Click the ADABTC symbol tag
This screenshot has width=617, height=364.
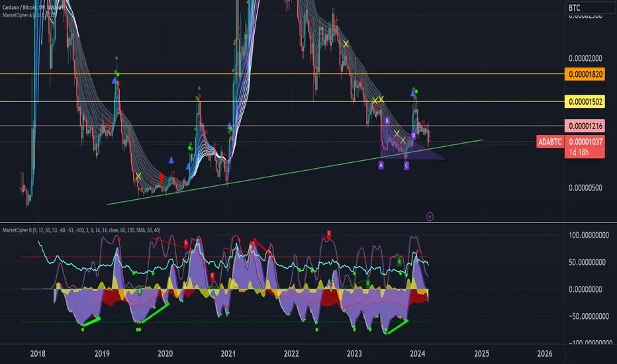coord(549,142)
